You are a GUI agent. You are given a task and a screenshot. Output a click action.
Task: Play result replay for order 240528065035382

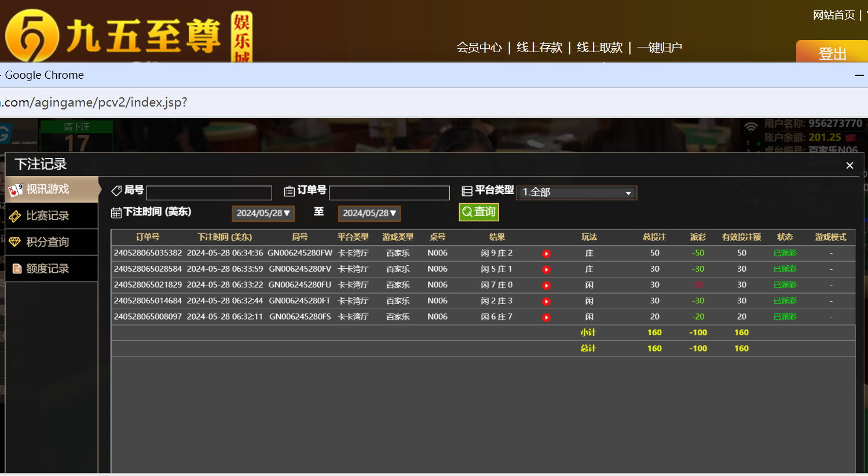pyautogui.click(x=546, y=253)
